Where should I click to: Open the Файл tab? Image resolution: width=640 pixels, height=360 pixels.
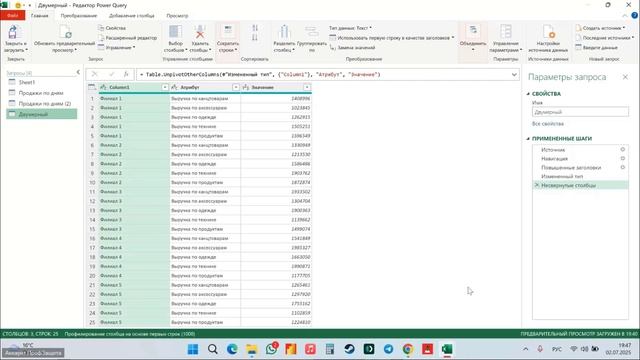(12, 16)
